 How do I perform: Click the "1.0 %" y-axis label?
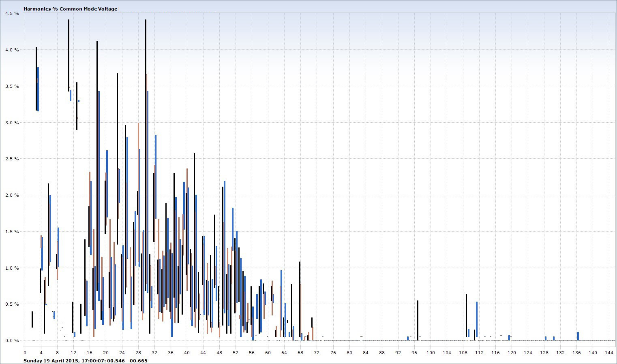pos(12,268)
